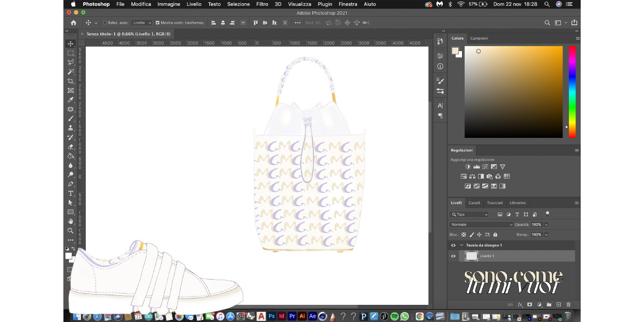Open the Opacità slider dropdown arrow
Image resolution: width=644 pixels, height=322 pixels.
tap(546, 224)
